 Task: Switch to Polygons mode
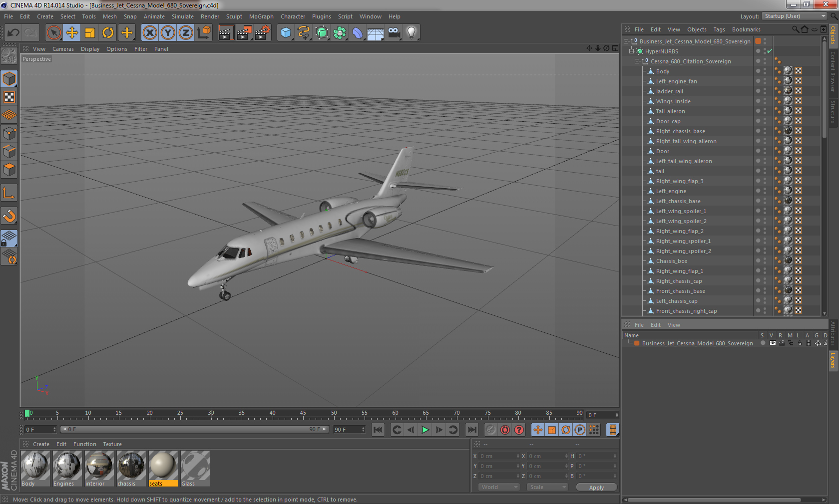(x=9, y=170)
